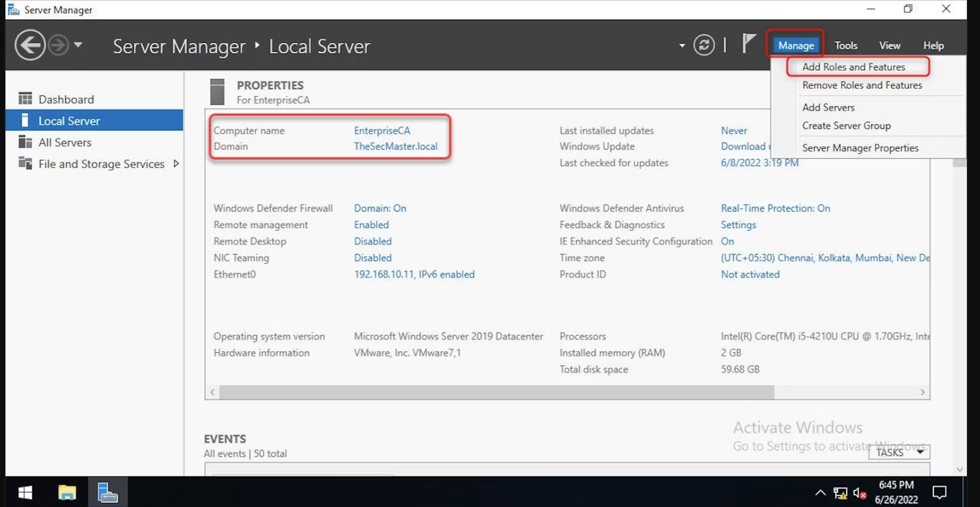Choose Add Roles and Features
Image resolution: width=980 pixels, height=507 pixels.
tap(854, 67)
